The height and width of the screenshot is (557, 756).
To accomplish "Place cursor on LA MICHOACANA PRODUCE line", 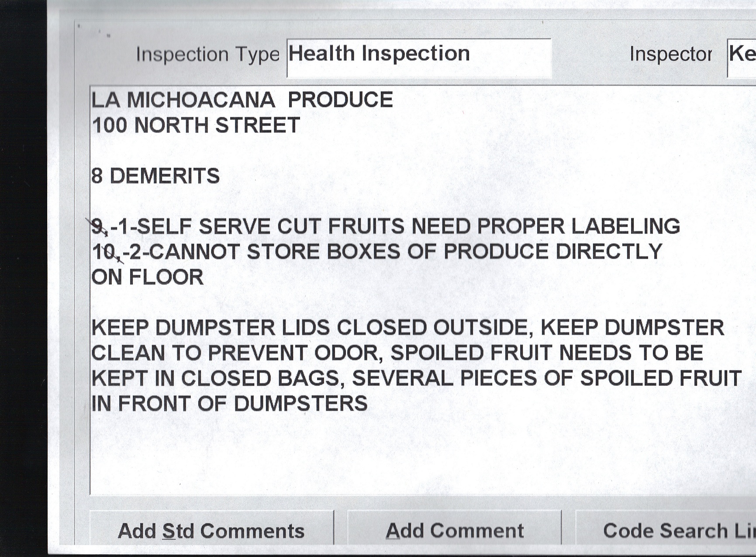I will point(242,100).
